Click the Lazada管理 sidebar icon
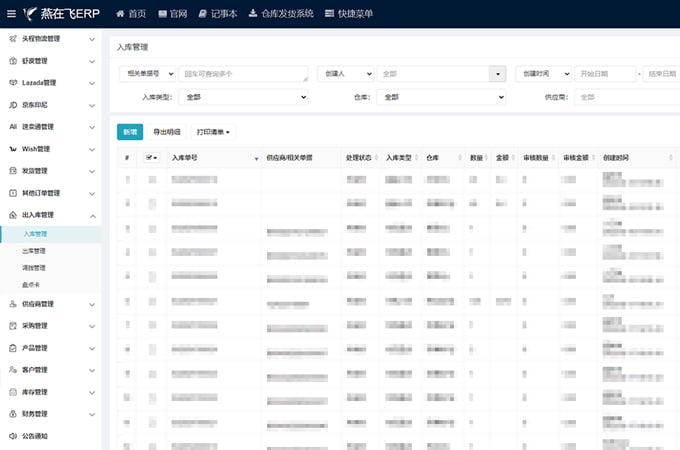This screenshot has height=450, width=680. coord(12,82)
